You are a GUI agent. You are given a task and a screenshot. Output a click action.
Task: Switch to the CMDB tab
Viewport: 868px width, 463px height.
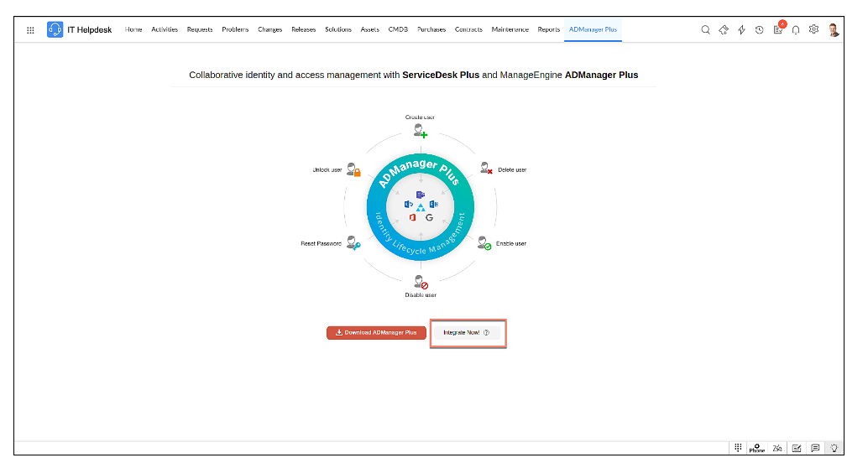398,29
